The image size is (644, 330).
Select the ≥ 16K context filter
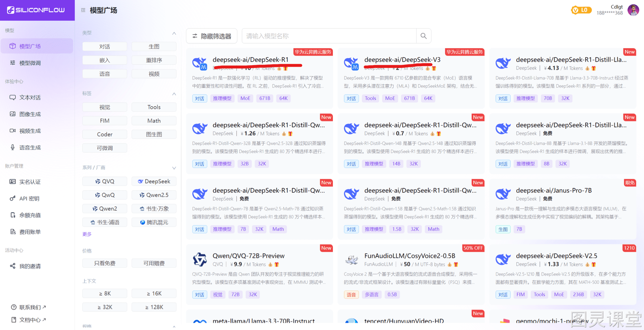pos(154,294)
